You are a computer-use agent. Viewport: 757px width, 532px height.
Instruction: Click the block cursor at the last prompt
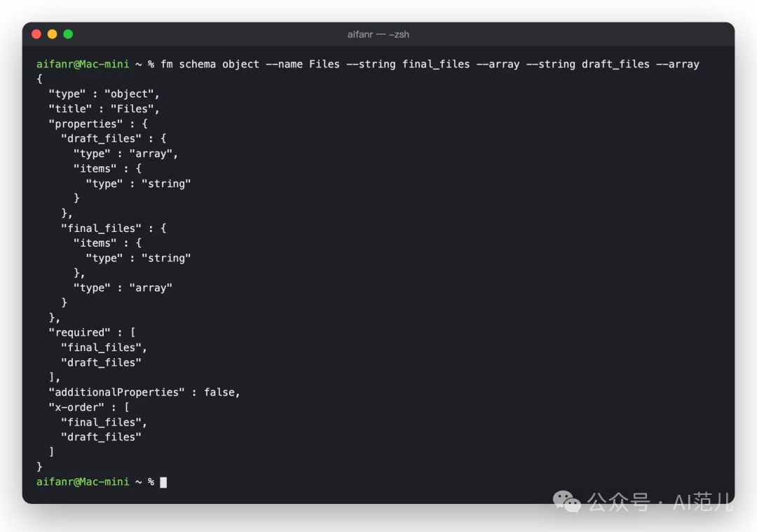coord(163,482)
